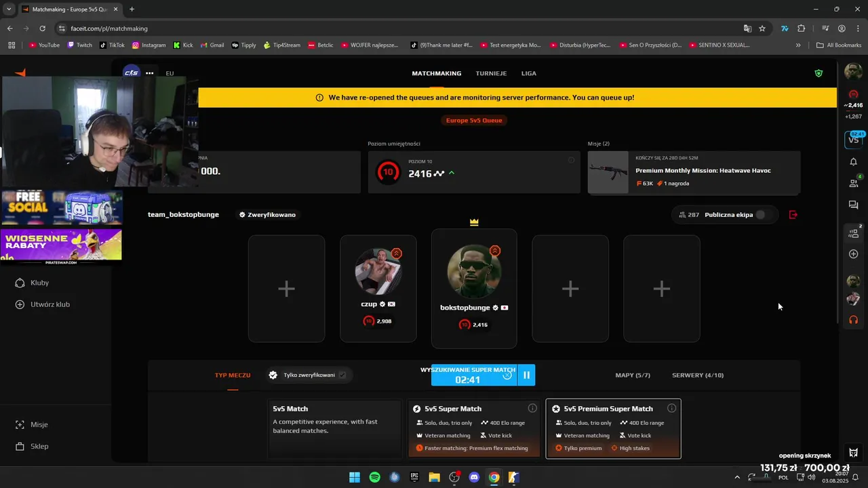The width and height of the screenshot is (868, 488).
Task: Open bokstopbunge's player avatar
Action: (x=473, y=271)
